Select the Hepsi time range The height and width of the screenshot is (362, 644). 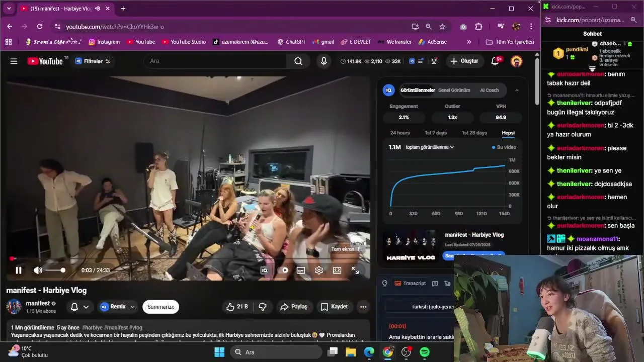point(508,133)
